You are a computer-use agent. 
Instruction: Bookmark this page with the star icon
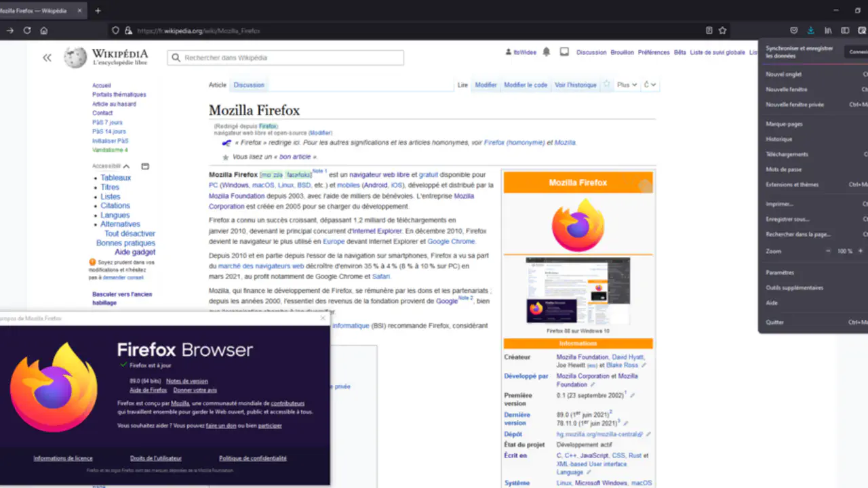(723, 30)
